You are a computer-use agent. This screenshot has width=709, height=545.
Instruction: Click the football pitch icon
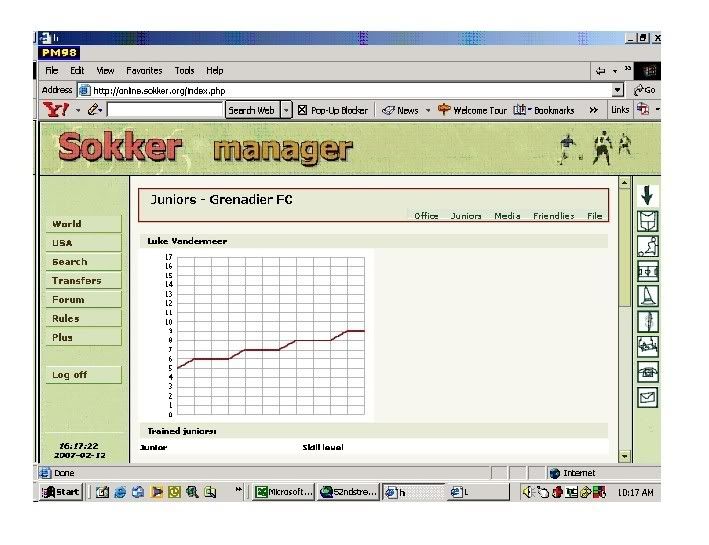coord(647,271)
